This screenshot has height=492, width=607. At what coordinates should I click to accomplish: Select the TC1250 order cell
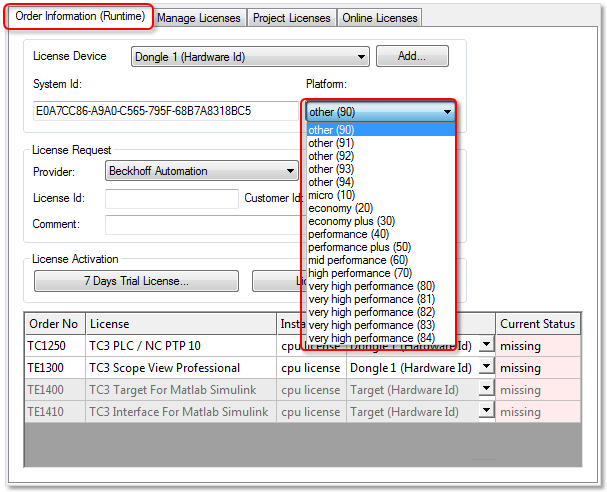click(55, 346)
